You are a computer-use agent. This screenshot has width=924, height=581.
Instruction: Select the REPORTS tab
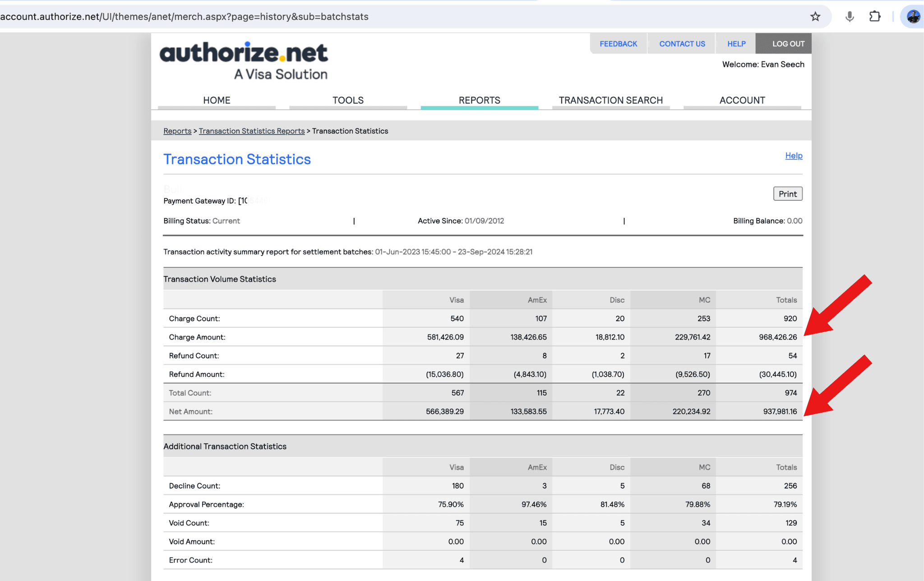(479, 100)
